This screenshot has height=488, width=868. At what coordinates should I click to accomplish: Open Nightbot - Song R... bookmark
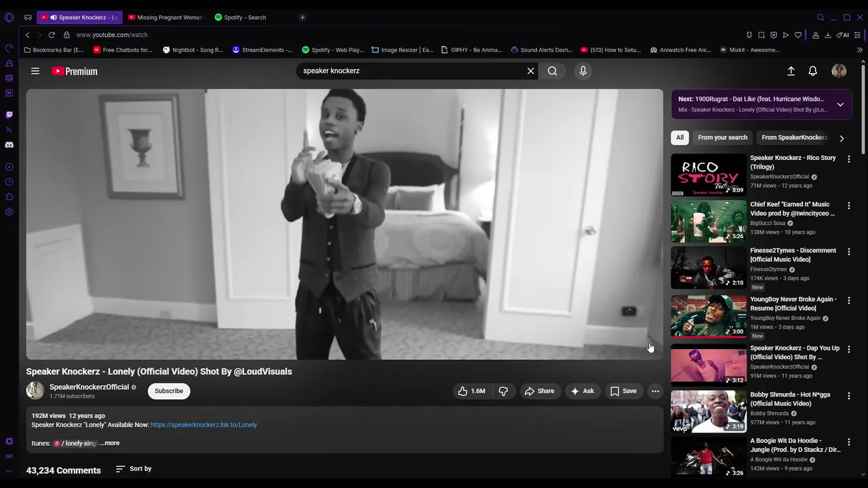tap(193, 50)
